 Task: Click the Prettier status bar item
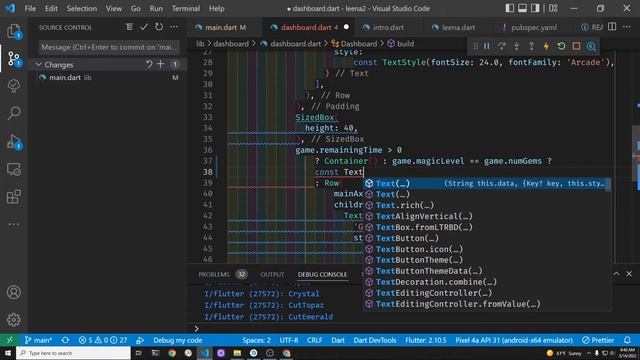(598, 340)
